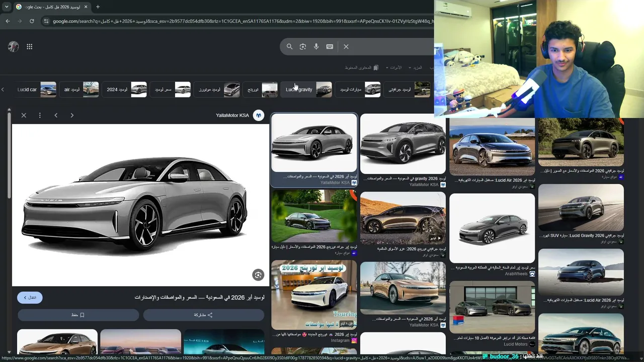This screenshot has height=362, width=644.
Task: Open the selected silver Lucid Air result thumbnail
Action: click(314, 143)
